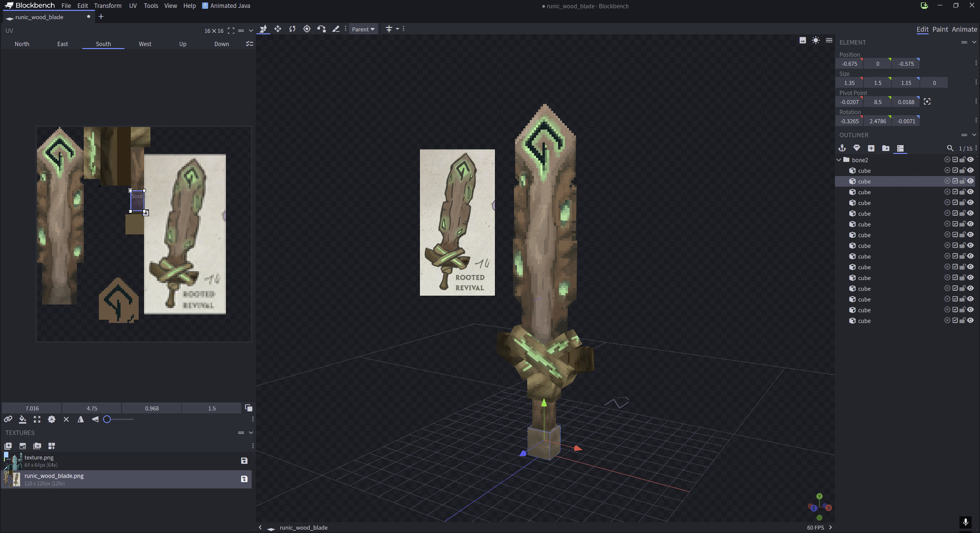Toggle viewport shading sun icon

click(816, 40)
